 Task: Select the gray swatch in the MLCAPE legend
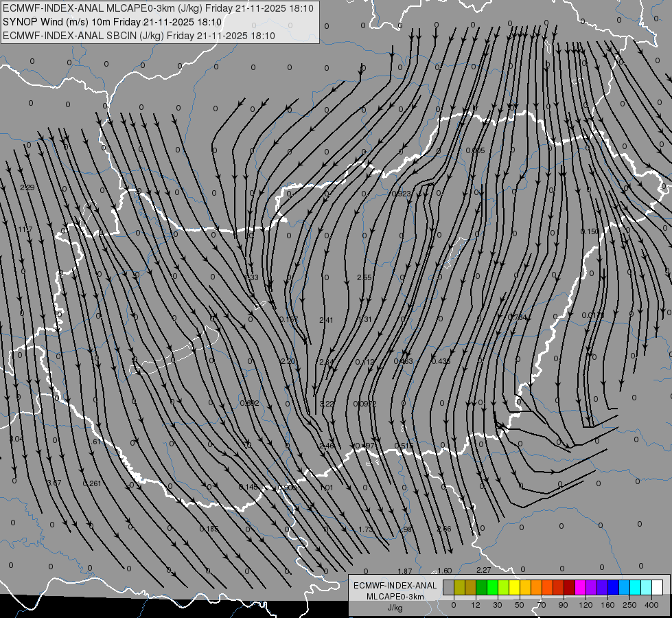coord(449,587)
